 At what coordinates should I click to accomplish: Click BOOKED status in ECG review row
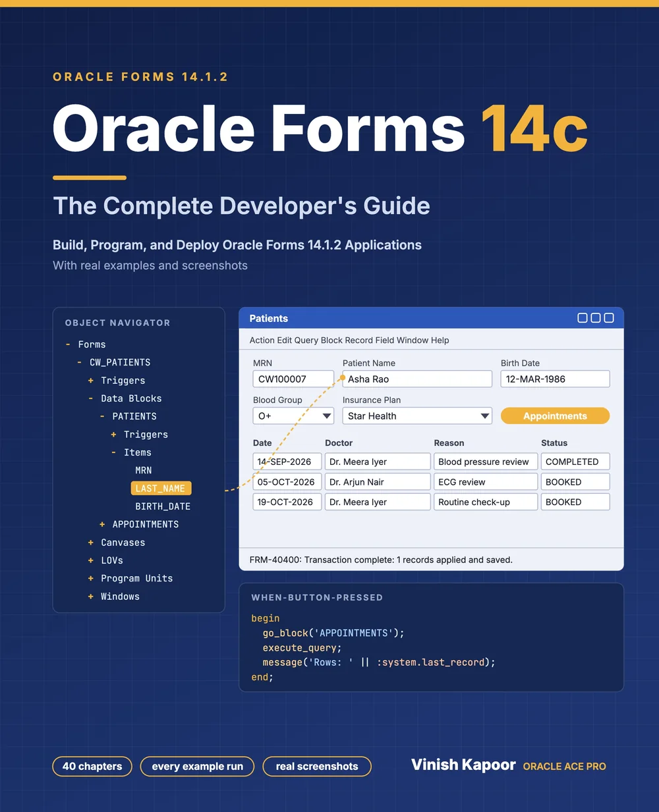(575, 482)
